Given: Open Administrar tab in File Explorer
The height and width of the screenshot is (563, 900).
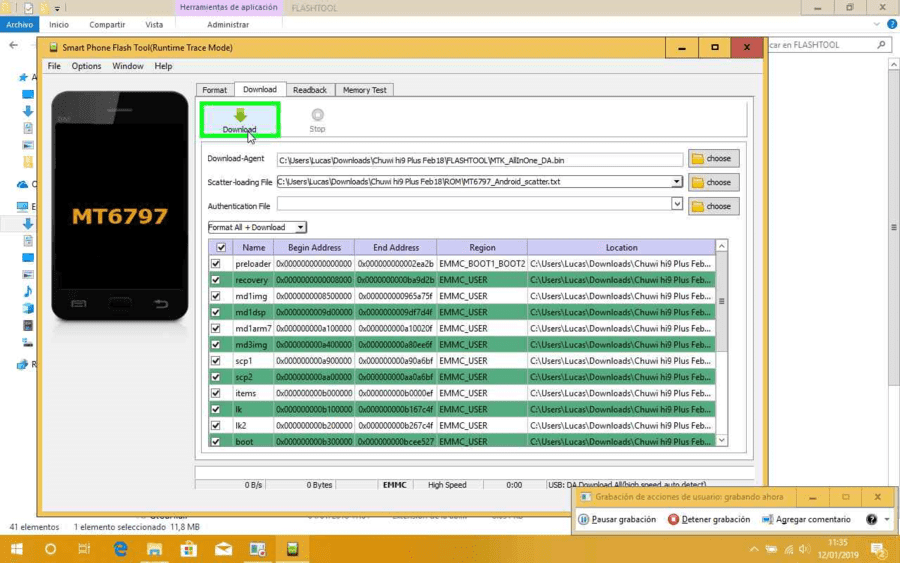Looking at the screenshot, I should coord(228,25).
